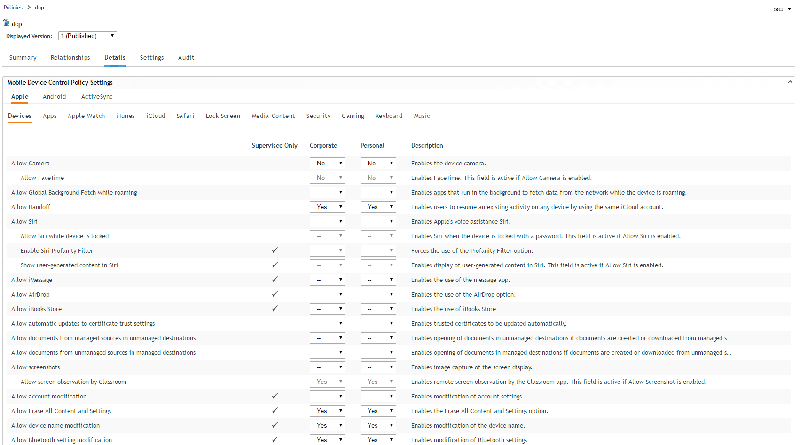This screenshot has height=445, width=800.
Task: Open Corporate dropdown for Allow Bluetooth setting modification
Action: tap(327, 439)
